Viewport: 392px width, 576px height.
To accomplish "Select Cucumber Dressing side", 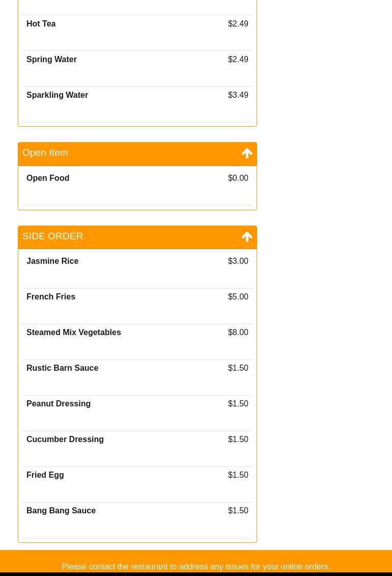I will click(137, 449).
